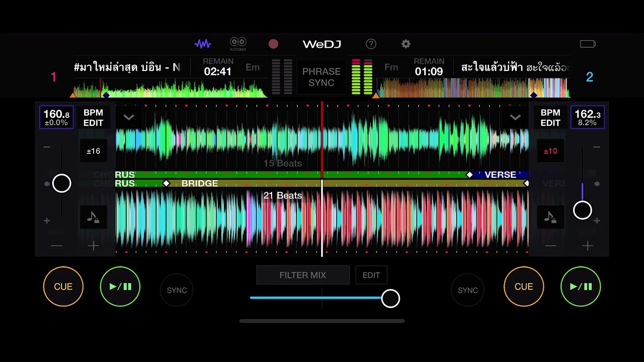644x362 pixels.
Task: Check the battery status icon
Action: [x=588, y=44]
